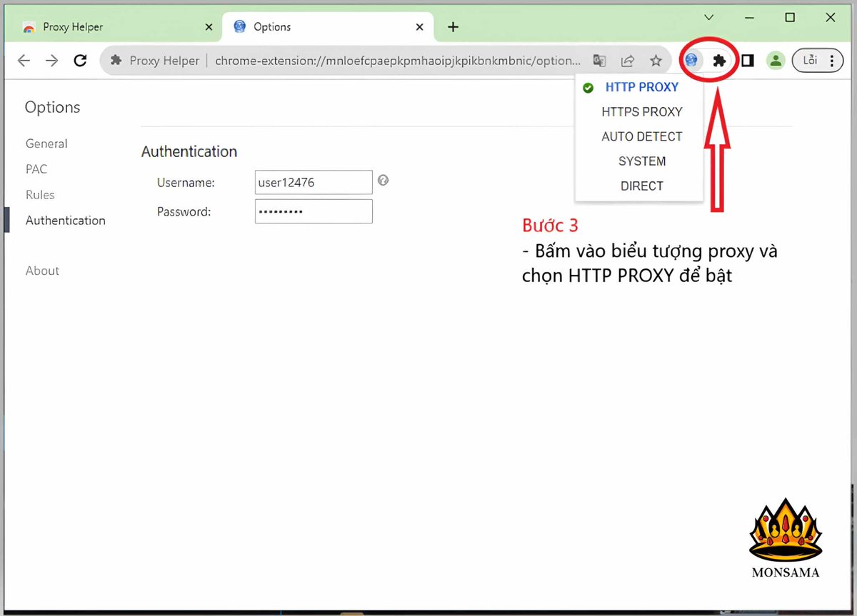The height and width of the screenshot is (616, 857).
Task: Click the Proxy Helper extension chip in address bar
Action: (x=155, y=61)
